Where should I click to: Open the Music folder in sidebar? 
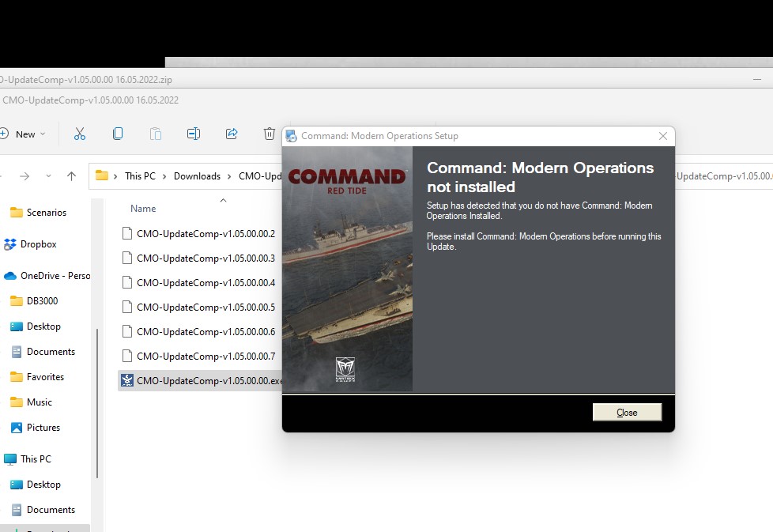click(x=40, y=402)
